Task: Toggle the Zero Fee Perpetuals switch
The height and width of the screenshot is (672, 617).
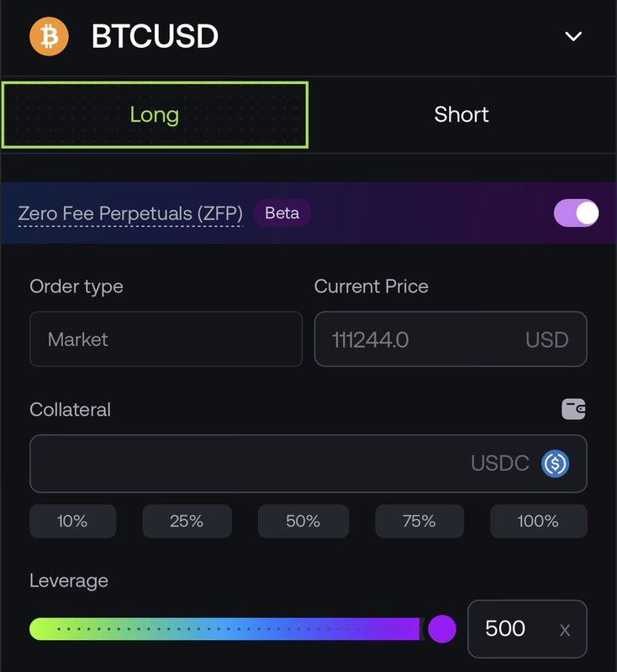Action: click(x=576, y=213)
